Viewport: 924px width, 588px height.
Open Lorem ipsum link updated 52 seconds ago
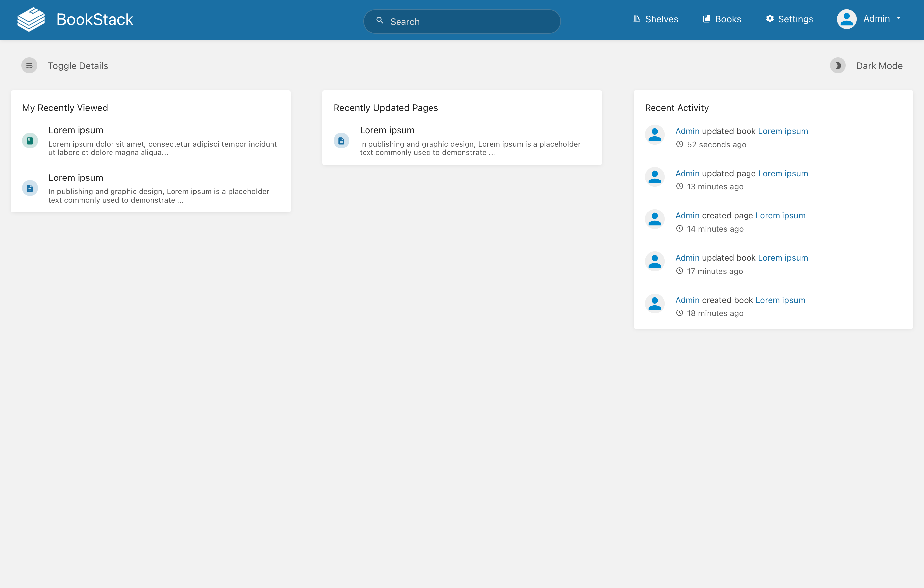pos(783,131)
